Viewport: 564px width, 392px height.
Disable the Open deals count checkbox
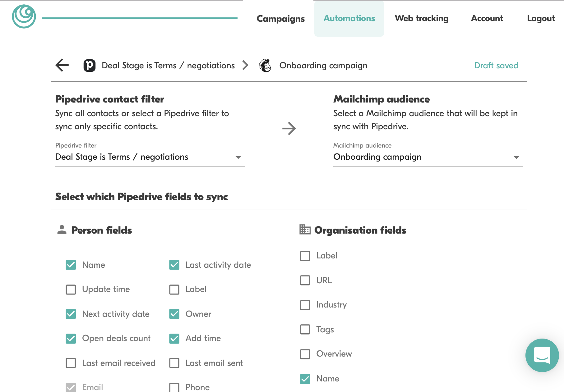71,339
